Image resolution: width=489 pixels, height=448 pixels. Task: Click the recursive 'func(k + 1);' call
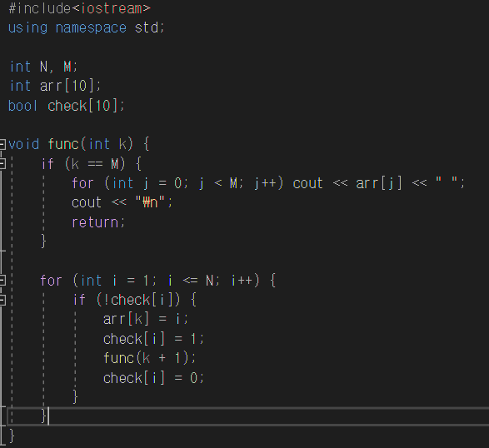[150, 358]
